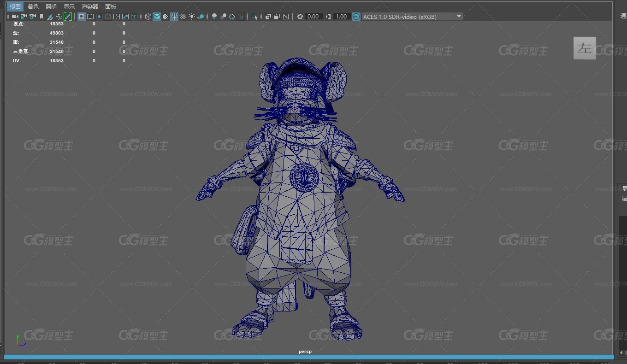Click the 左 view cube face
Viewport: 627px width, 364px height.
(585, 48)
